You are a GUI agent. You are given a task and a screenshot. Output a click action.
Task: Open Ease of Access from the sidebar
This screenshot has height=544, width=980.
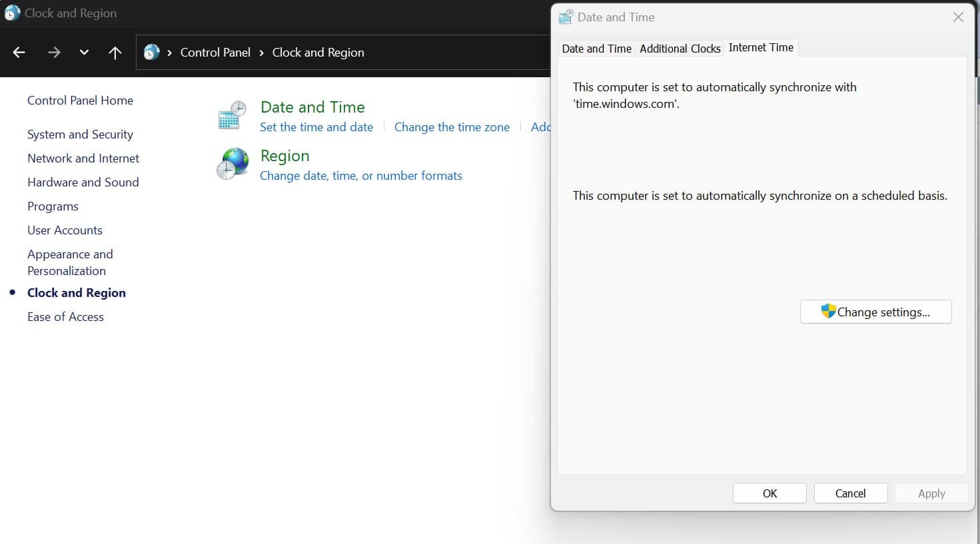click(x=65, y=316)
